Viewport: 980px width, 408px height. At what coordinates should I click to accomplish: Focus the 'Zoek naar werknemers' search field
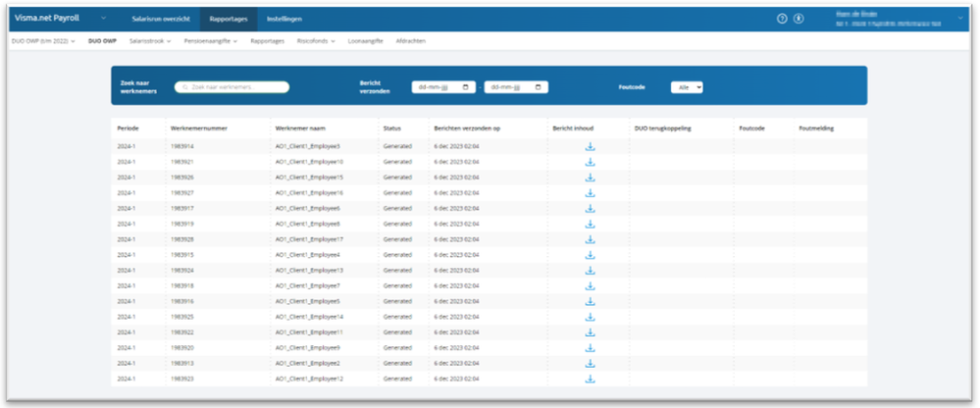[x=232, y=87]
